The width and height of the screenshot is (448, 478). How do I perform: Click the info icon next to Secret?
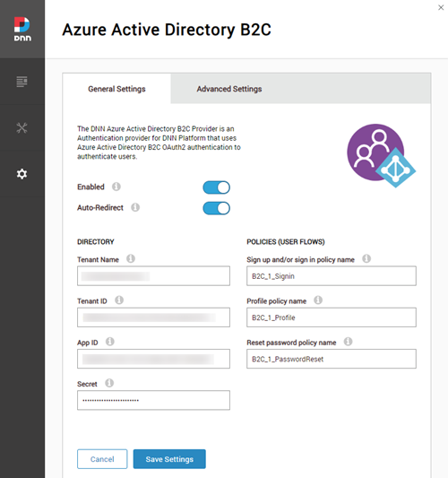[x=109, y=383]
